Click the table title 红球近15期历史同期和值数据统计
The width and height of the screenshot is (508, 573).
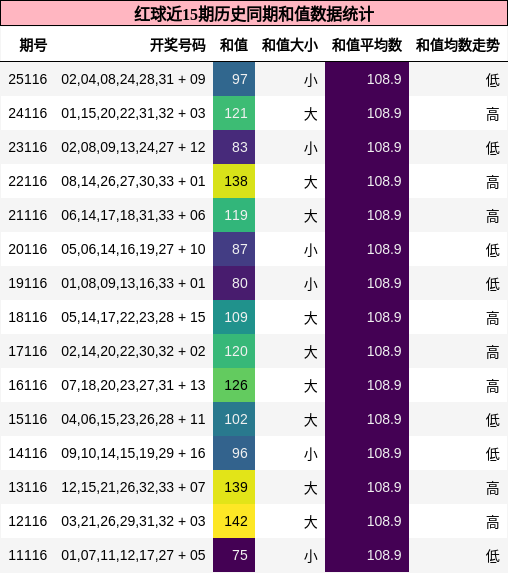(x=254, y=14)
